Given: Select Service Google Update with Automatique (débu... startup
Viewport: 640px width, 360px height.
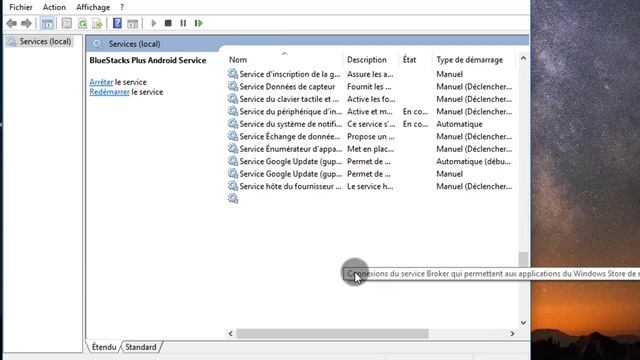Looking at the screenshot, I should [x=370, y=161].
